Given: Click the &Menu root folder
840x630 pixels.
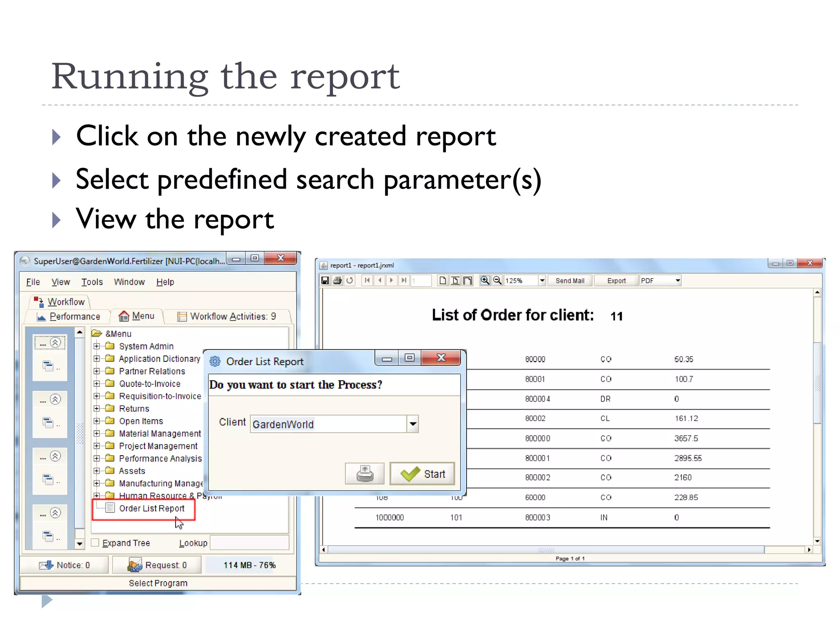Looking at the screenshot, I should [112, 334].
